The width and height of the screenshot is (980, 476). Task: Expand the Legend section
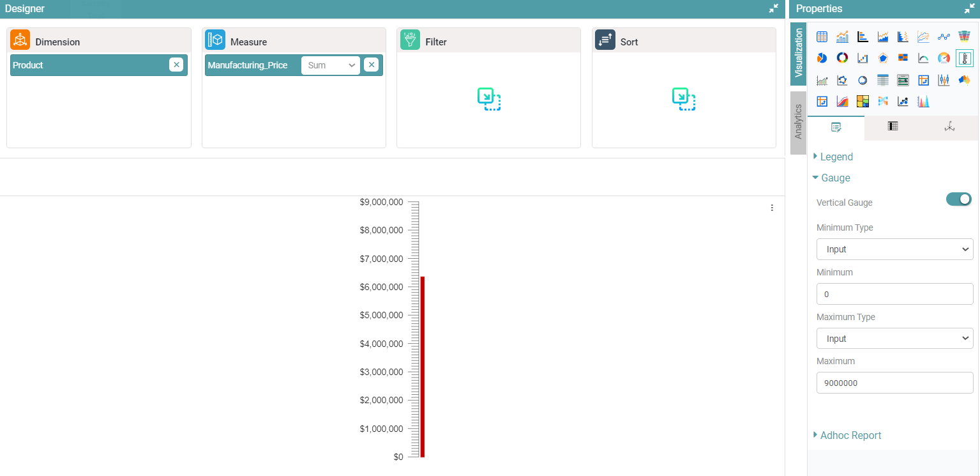pos(836,157)
